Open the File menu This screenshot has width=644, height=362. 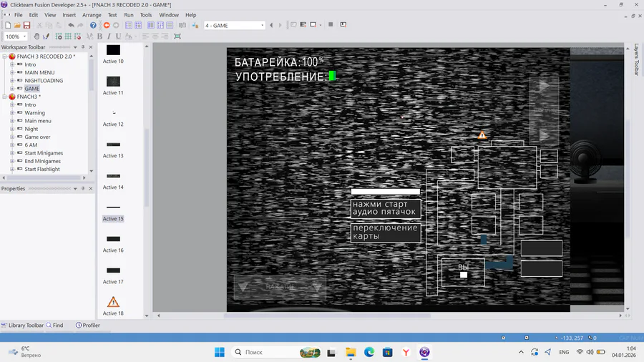pos(19,15)
